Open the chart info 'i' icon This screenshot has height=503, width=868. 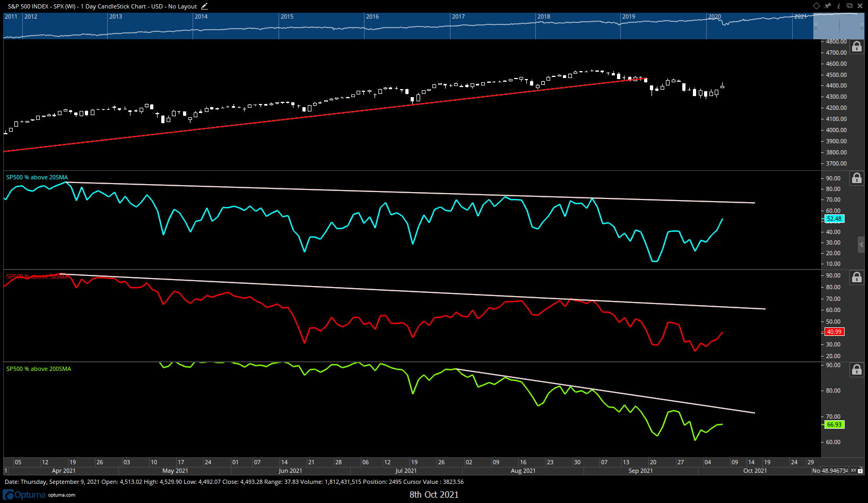(x=839, y=6)
